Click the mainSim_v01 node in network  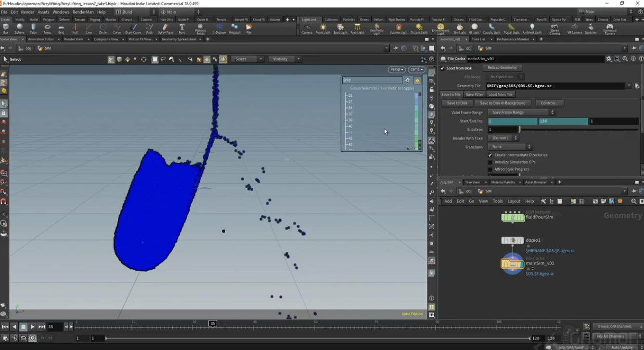tap(512, 264)
